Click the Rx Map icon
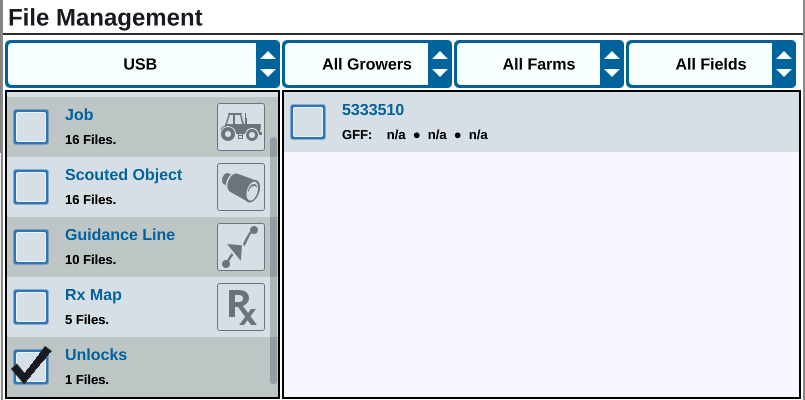This screenshot has width=805, height=400. [241, 307]
